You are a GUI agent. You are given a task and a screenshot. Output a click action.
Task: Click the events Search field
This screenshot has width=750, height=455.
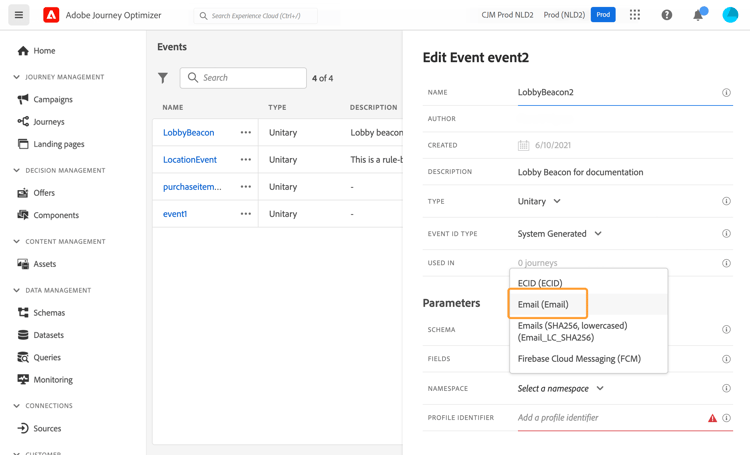coord(250,78)
